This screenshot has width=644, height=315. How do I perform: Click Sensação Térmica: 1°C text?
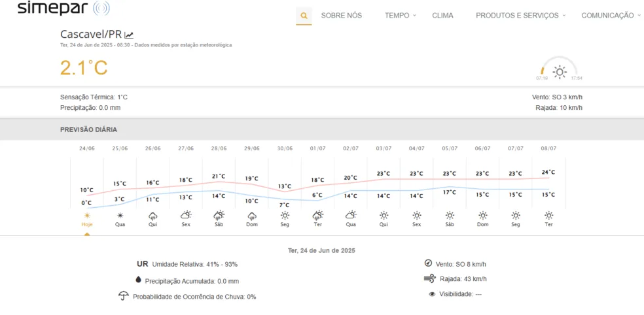click(x=94, y=97)
